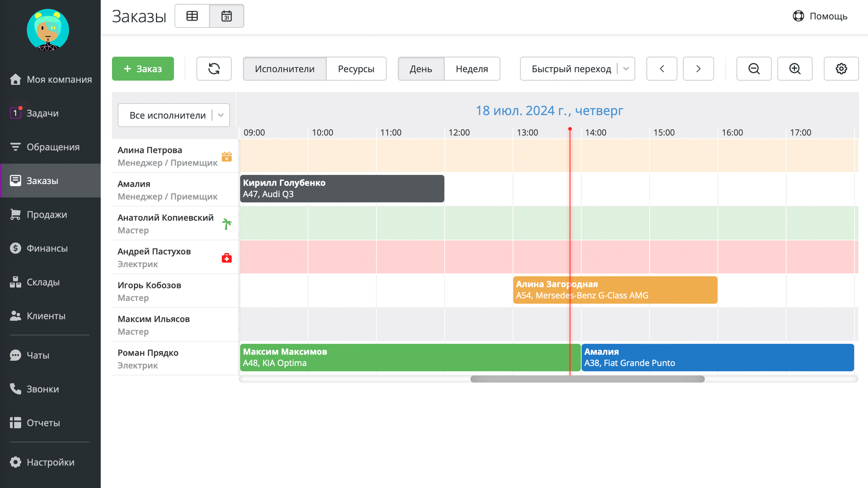Zoom out the timeline
The width and height of the screenshot is (868, 488).
(754, 69)
